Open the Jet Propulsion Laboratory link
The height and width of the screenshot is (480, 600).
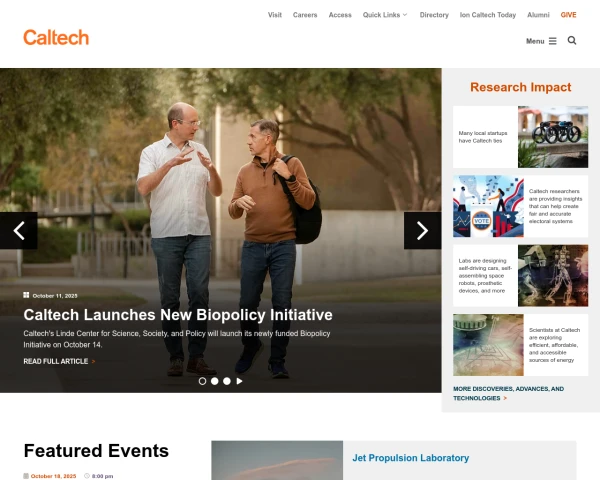[x=411, y=458]
